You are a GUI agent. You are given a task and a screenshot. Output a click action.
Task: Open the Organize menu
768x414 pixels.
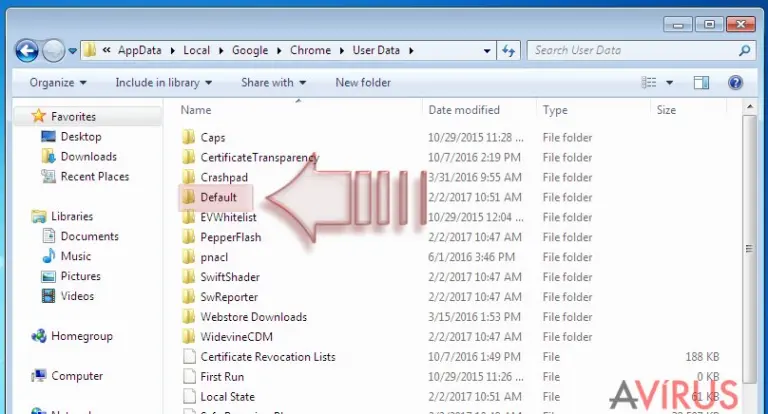pos(58,83)
